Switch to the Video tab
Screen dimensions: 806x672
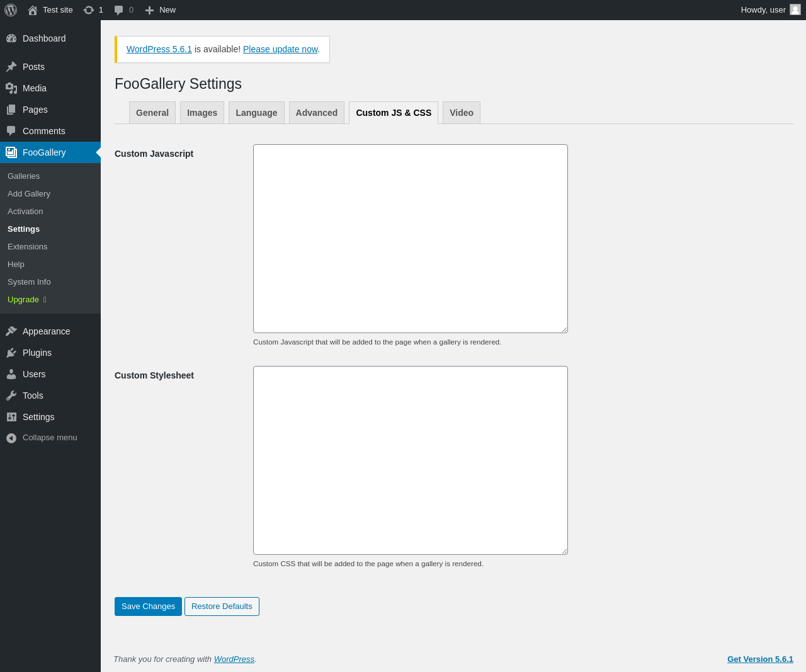(462, 113)
